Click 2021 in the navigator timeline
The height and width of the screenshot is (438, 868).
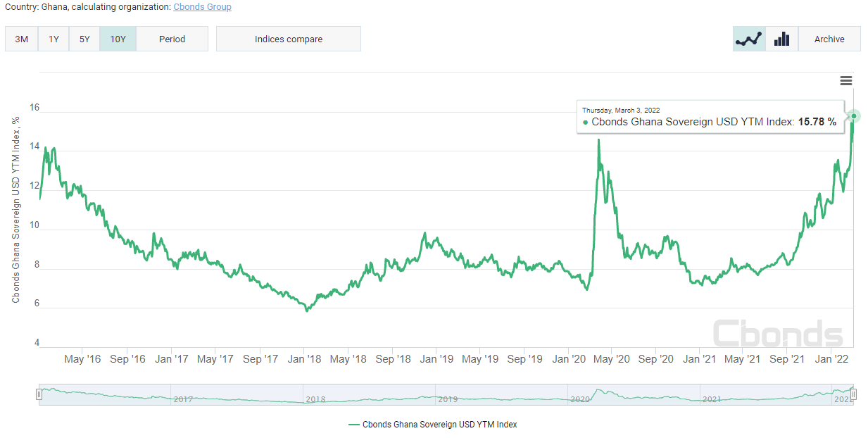[712, 399]
